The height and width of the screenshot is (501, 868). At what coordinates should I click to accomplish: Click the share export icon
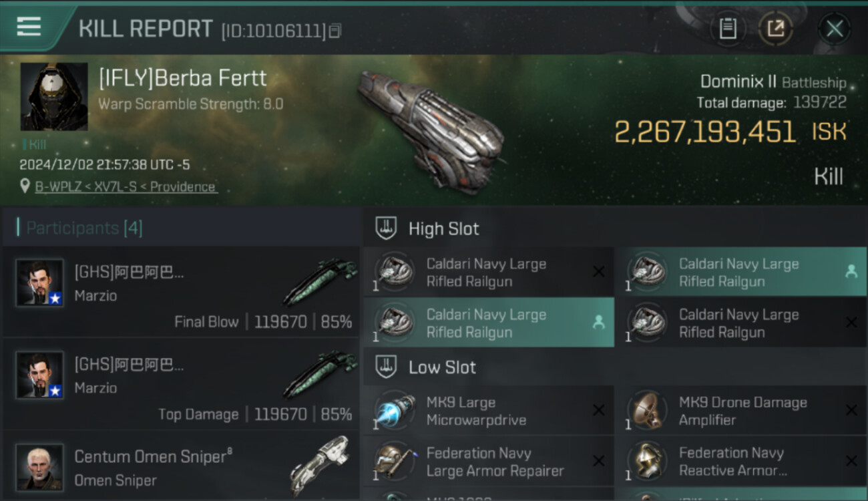point(776,29)
